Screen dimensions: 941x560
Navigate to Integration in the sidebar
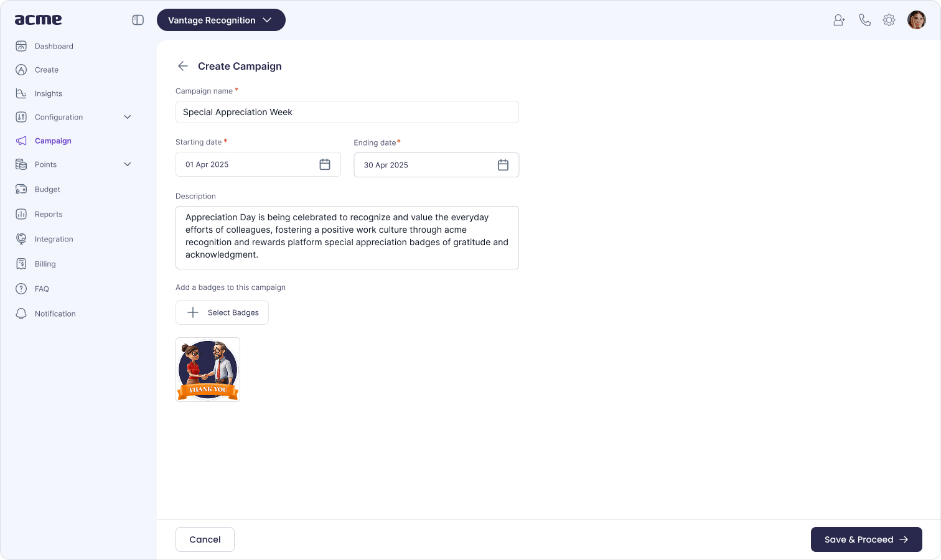(54, 239)
